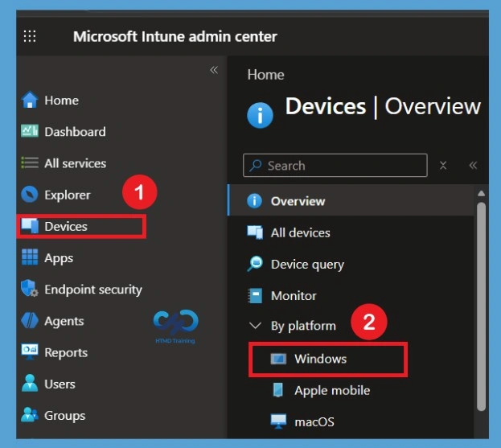Click the Users person icon
This screenshot has width=501, height=448.
(x=30, y=383)
